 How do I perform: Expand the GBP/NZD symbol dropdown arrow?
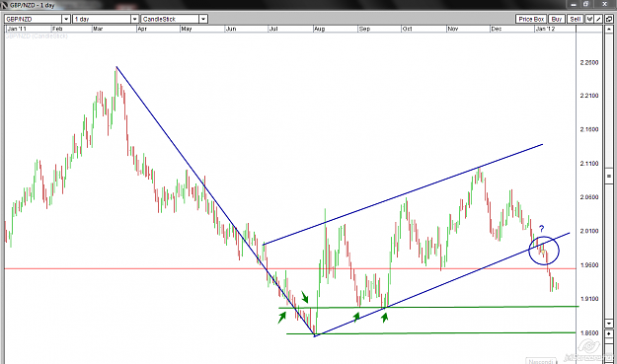pyautogui.click(x=66, y=19)
